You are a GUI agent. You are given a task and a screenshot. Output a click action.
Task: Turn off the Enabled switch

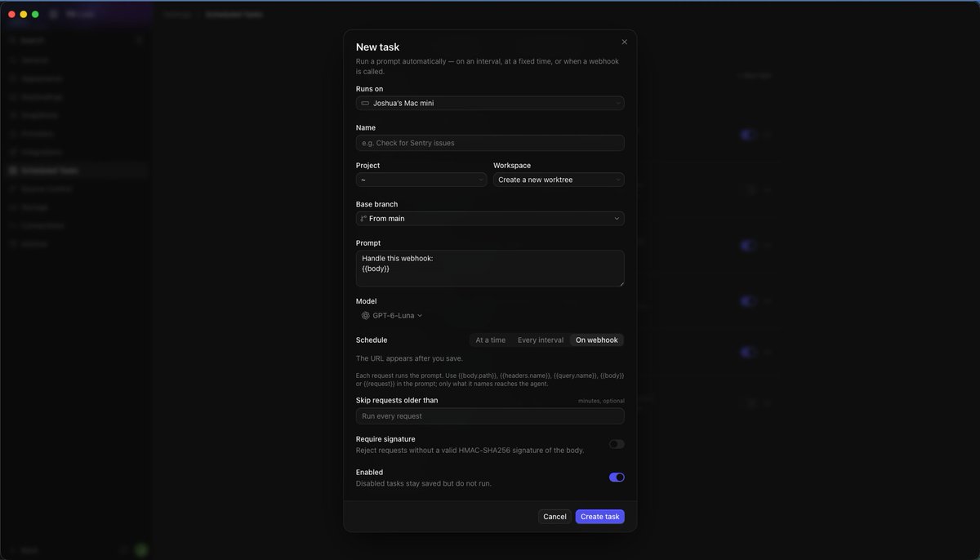pos(617,478)
